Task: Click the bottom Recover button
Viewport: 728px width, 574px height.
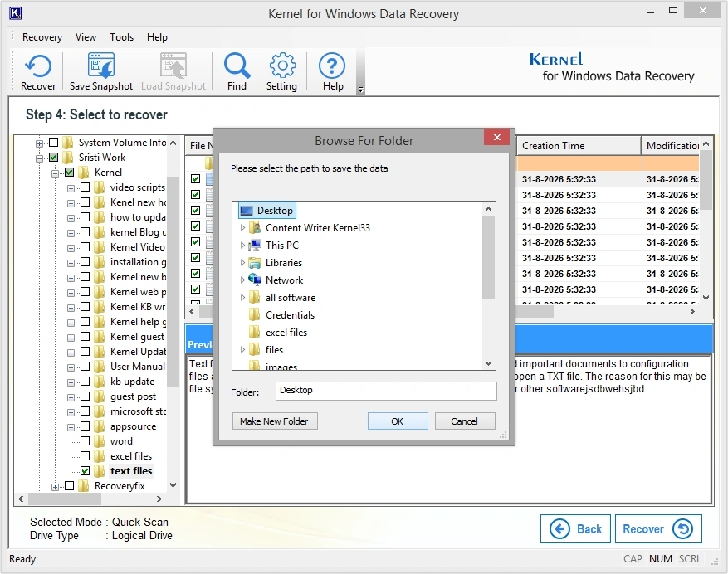Action: [658, 528]
